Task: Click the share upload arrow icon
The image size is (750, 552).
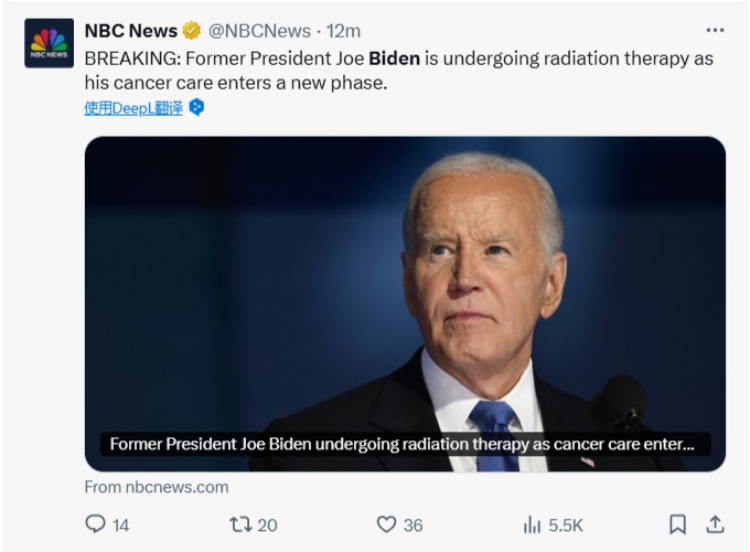Action: (x=714, y=524)
